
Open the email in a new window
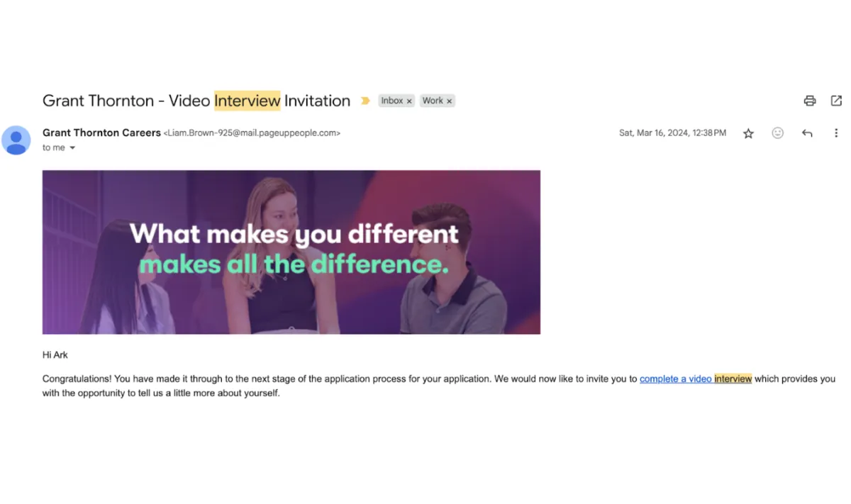pos(836,101)
